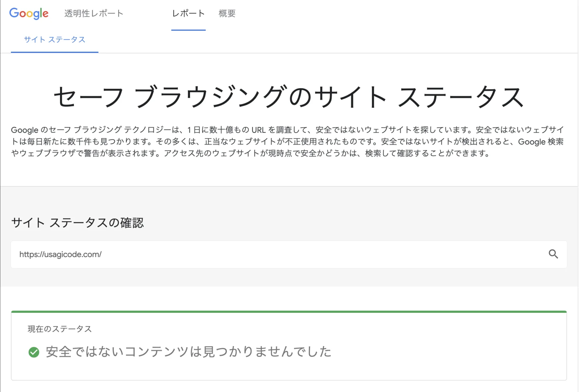Select the サイト ステータス sub-tab
579x392 pixels.
(x=55, y=39)
